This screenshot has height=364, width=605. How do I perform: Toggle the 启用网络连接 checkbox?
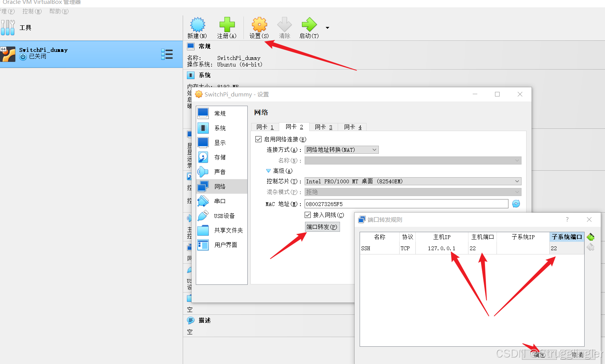pyautogui.click(x=258, y=139)
